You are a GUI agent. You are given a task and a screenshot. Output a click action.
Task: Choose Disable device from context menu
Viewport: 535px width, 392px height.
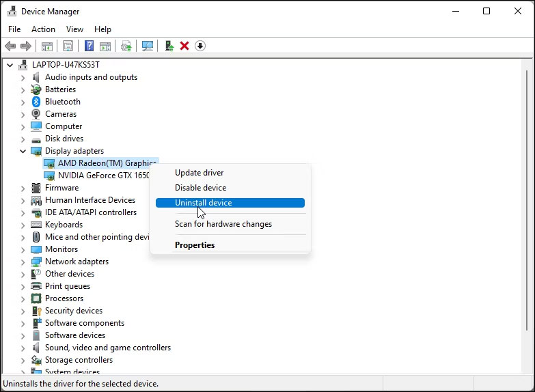pyautogui.click(x=230, y=188)
